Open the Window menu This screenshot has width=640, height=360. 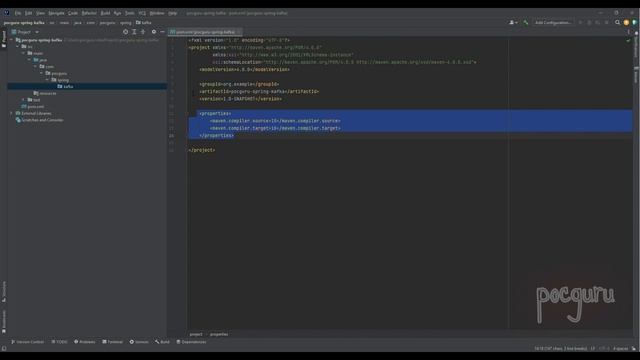[157, 13]
